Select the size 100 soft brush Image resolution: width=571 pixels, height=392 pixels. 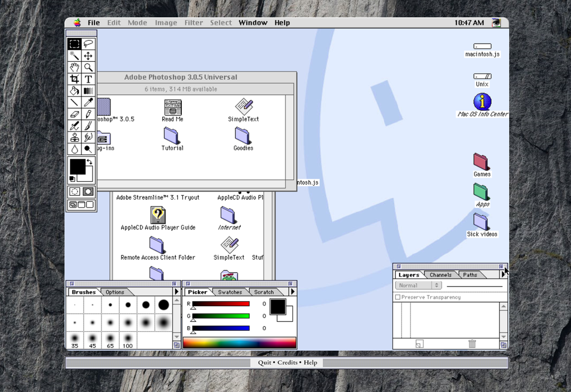point(128,340)
